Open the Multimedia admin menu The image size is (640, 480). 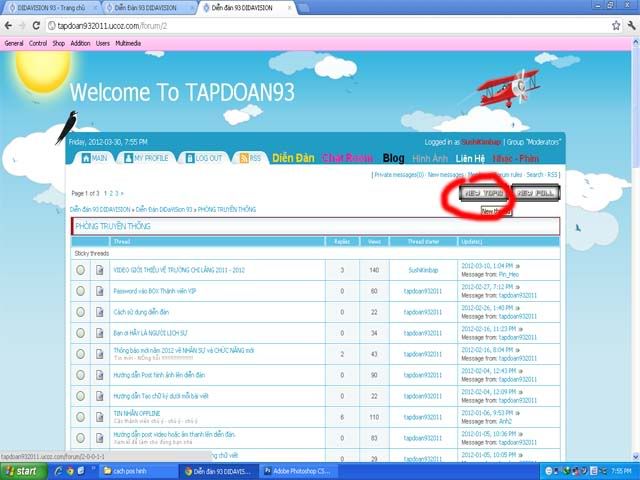point(128,43)
